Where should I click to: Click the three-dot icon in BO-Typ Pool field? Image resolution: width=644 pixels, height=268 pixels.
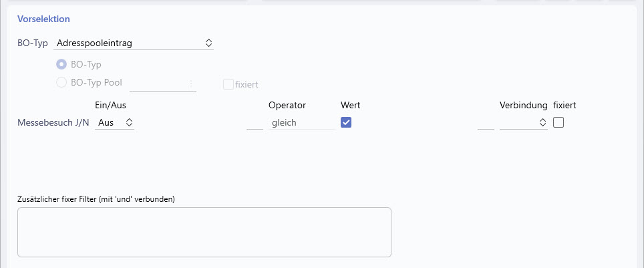pyautogui.click(x=190, y=84)
